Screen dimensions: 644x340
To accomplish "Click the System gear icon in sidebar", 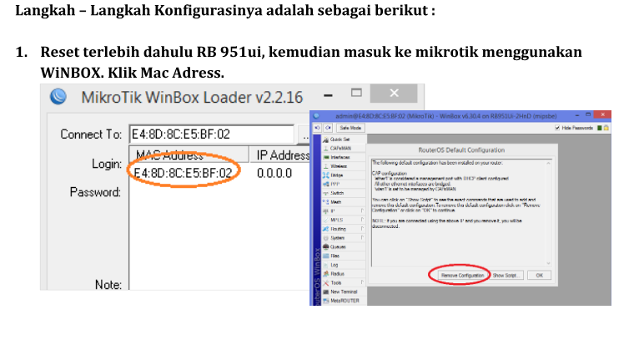I will [x=325, y=237].
